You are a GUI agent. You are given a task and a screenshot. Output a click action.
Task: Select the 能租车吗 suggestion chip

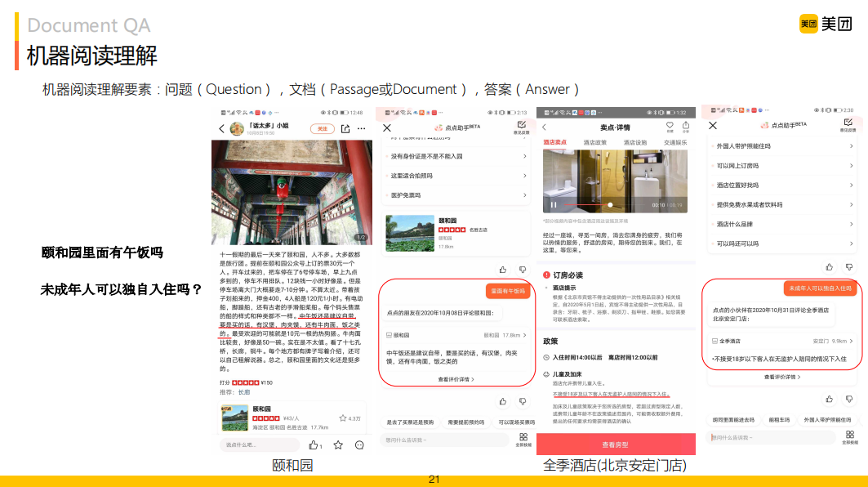(779, 420)
